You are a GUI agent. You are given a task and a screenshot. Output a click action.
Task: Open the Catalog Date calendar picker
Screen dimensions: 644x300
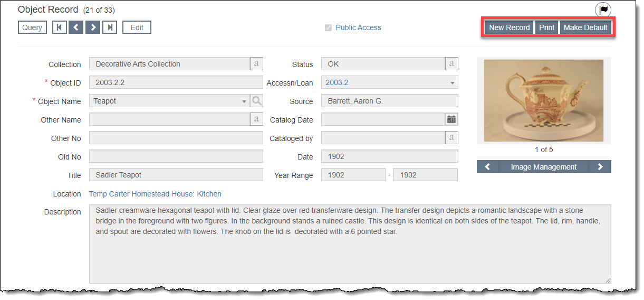[x=451, y=119]
